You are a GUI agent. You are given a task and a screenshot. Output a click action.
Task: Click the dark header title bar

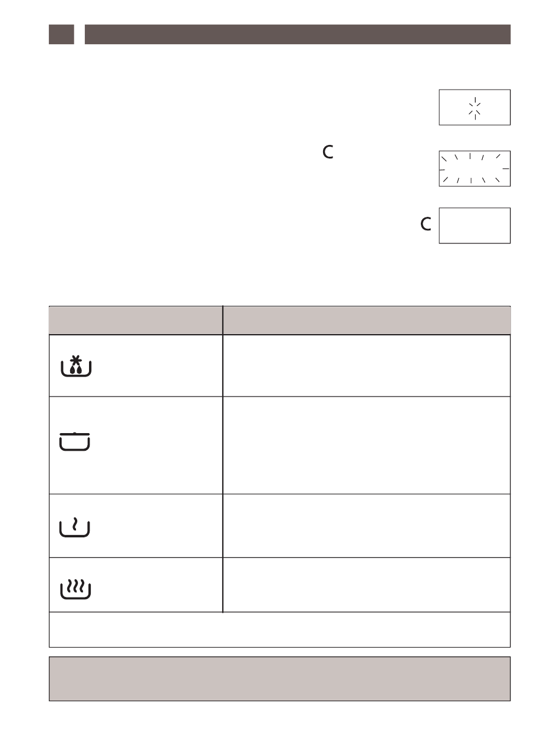coord(297,34)
